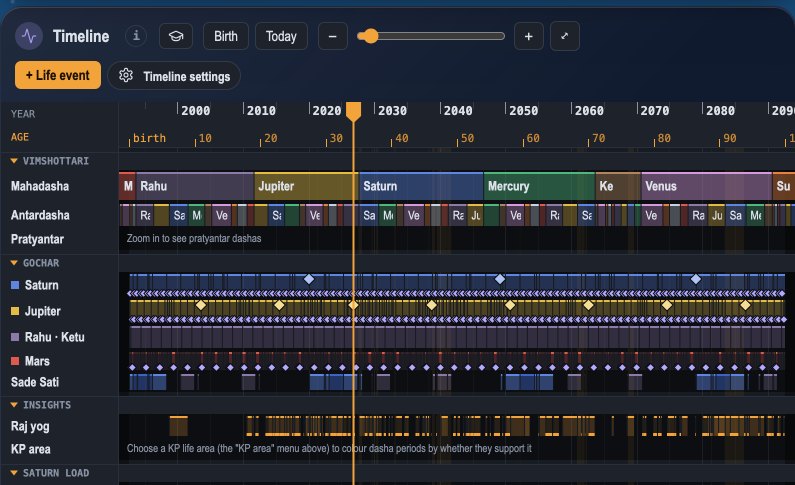The image size is (795, 485).
Task: Click the yellow Jupiter legend swatch
Action: (x=15, y=311)
